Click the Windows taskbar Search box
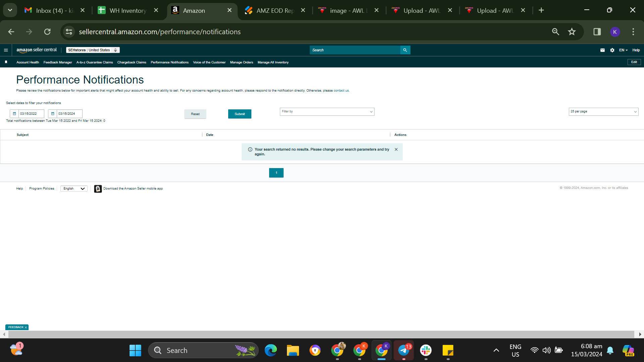644x362 pixels. [203, 351]
